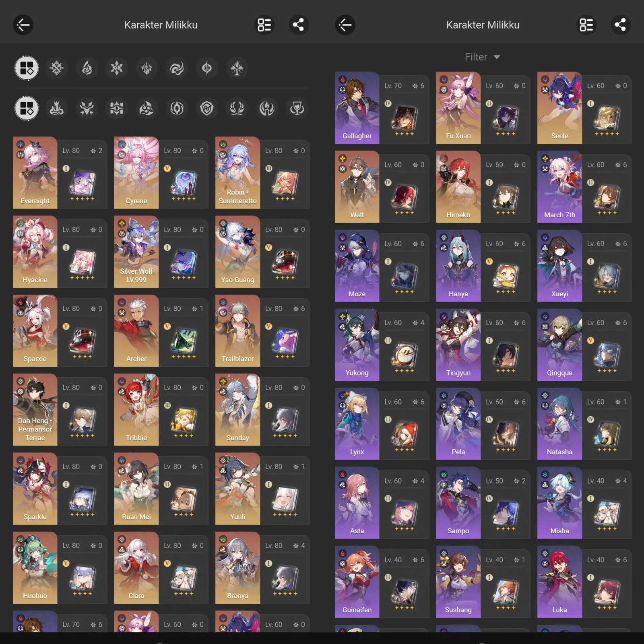
Task: Toggle the All paths filter button
Action: pos(27,108)
